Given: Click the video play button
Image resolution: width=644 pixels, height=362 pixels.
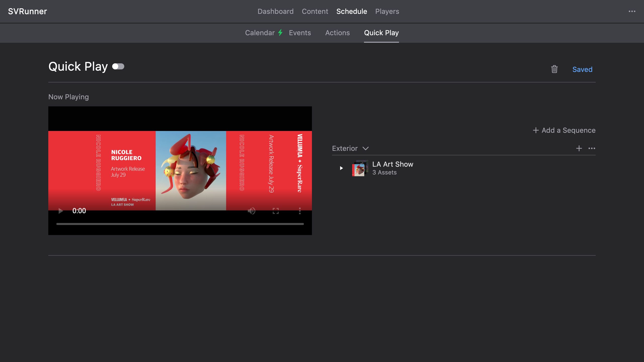Looking at the screenshot, I should tap(60, 211).
